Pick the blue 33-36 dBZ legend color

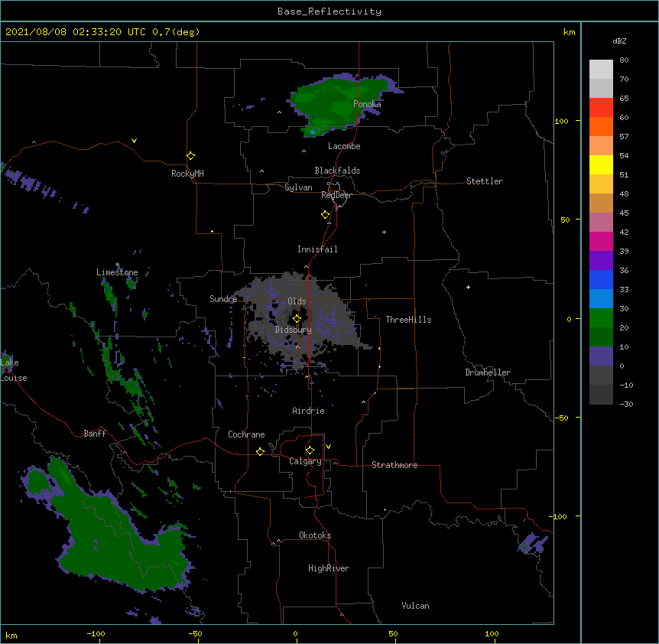pyautogui.click(x=601, y=279)
